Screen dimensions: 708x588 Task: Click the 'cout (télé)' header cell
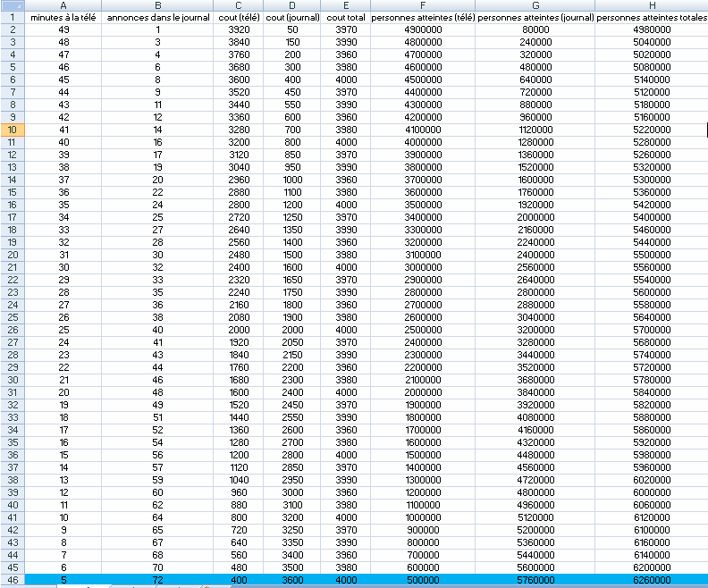pyautogui.click(x=240, y=17)
